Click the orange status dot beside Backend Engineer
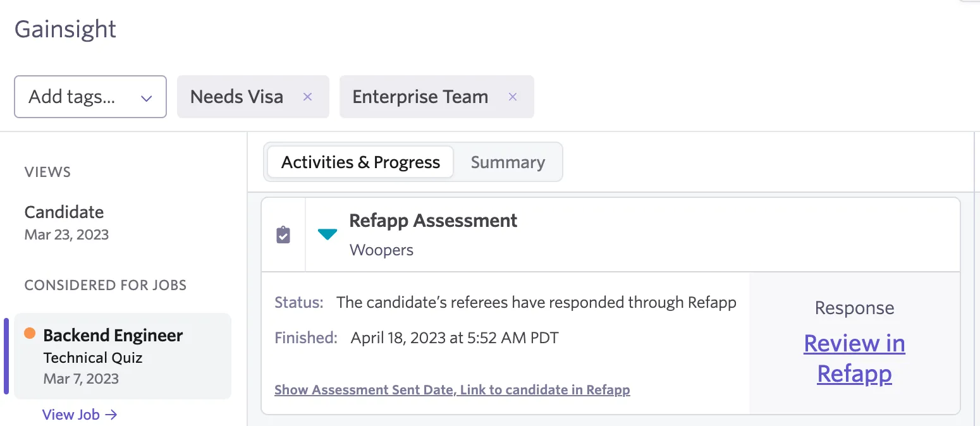This screenshot has width=980, height=426. tap(30, 334)
